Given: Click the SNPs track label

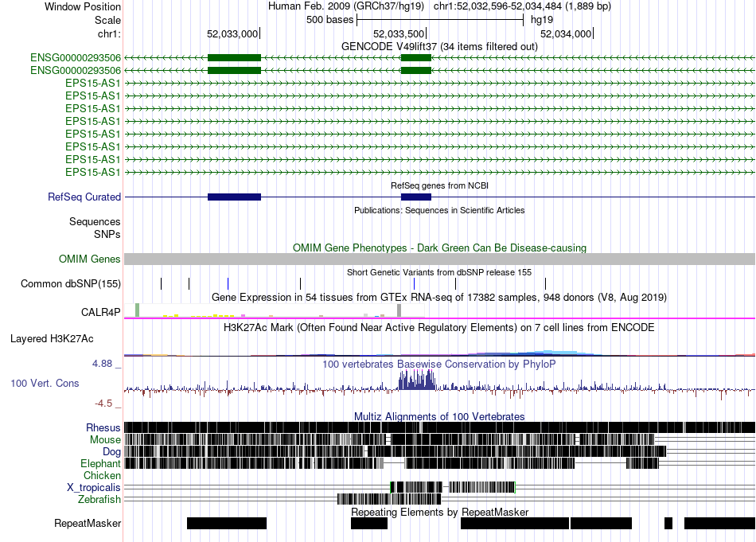Looking at the screenshot, I should (107, 234).
